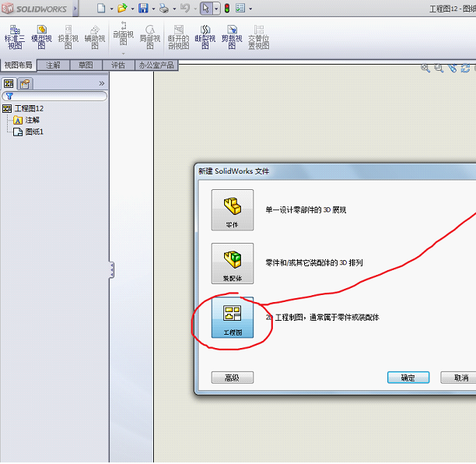The image size is (476, 464).
Task: Create a new document with New icon
Action: (101, 9)
